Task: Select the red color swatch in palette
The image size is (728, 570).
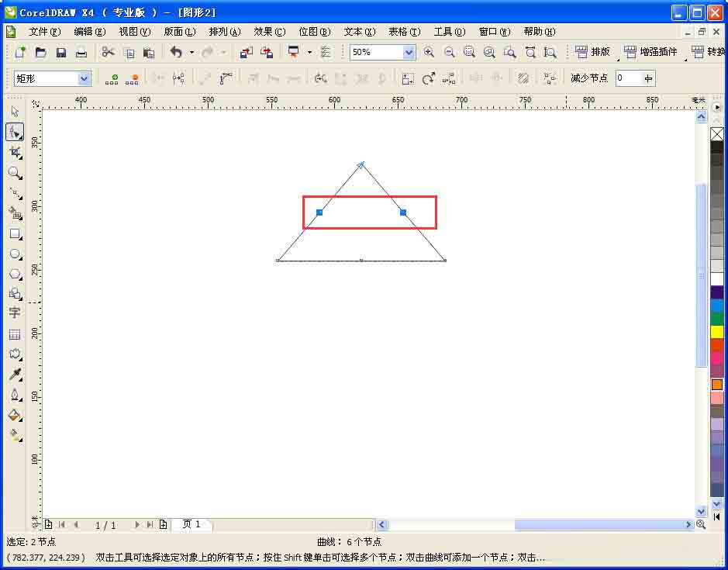Action: pyautogui.click(x=717, y=345)
